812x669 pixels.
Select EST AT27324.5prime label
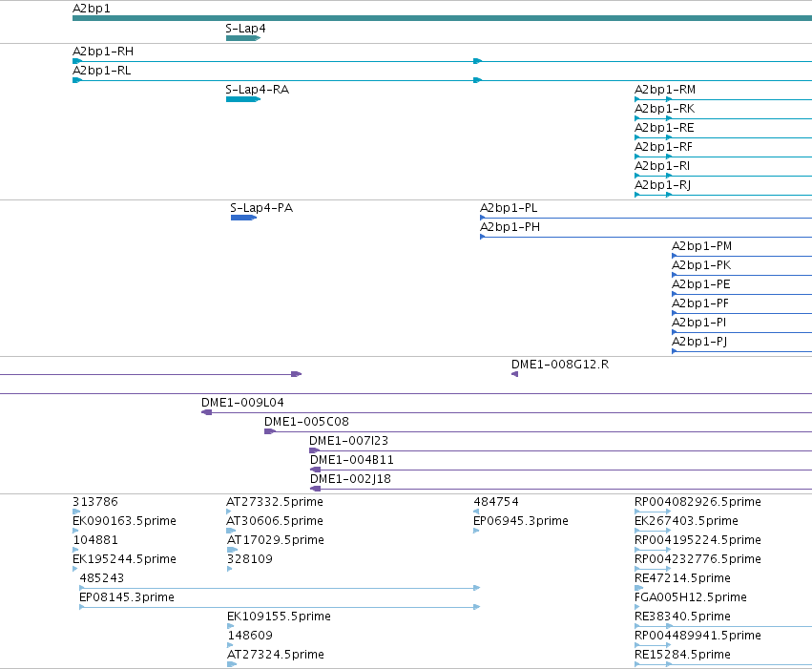coord(276,655)
